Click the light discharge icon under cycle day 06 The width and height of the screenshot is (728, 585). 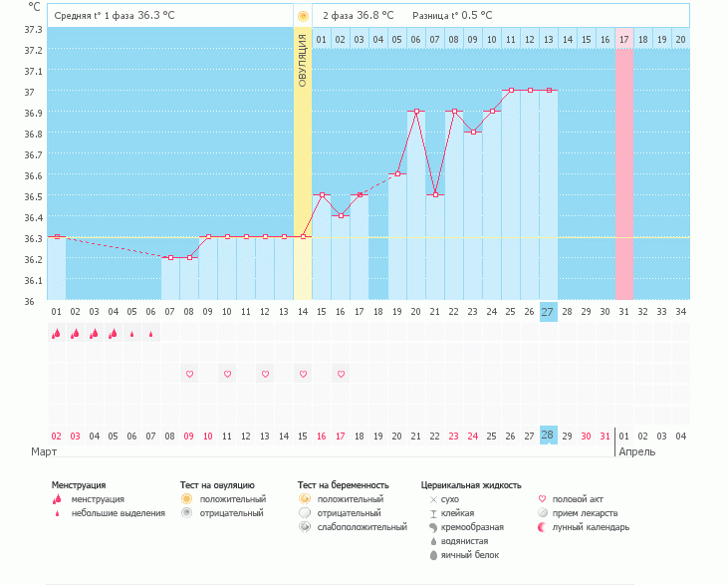150,335
